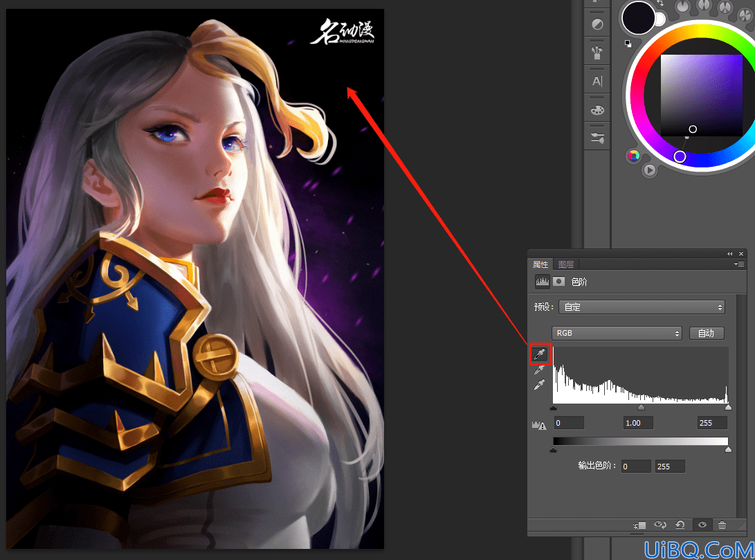The image size is (755, 560).
Task: Switch to the 图层 tab
Action: [566, 264]
